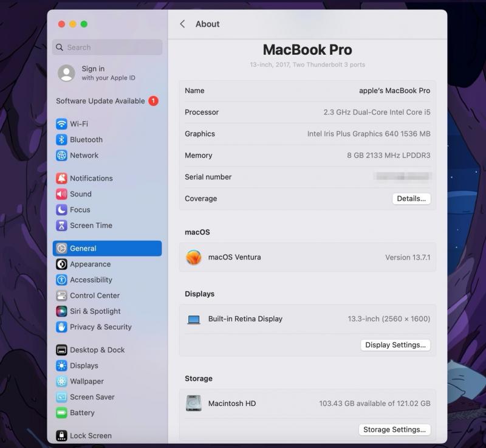Open the Network globe icon
The height and width of the screenshot is (448, 486).
tap(61, 156)
